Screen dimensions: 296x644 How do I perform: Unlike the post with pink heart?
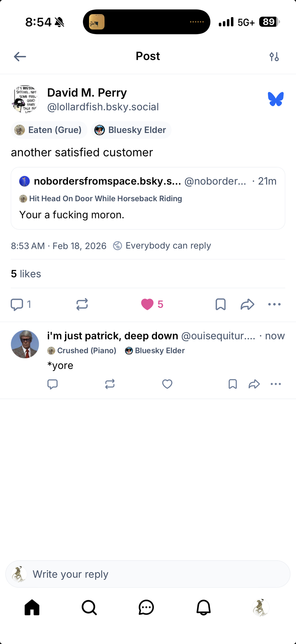[x=147, y=304]
